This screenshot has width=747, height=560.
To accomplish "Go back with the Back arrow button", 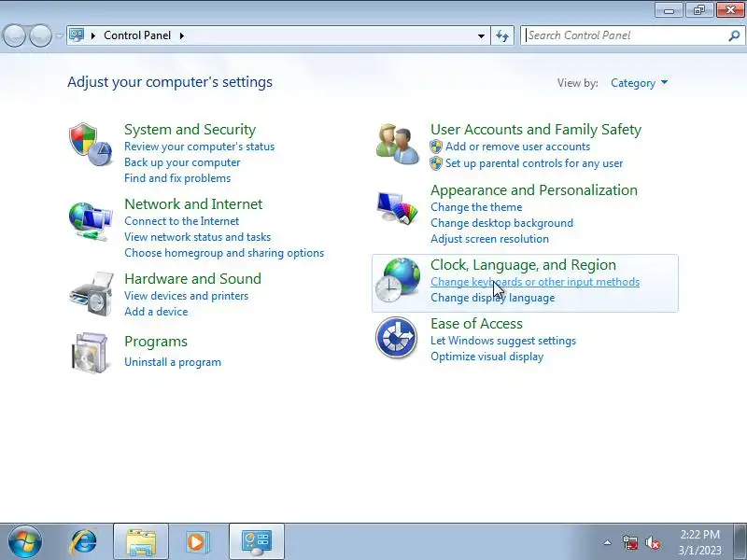I will click(x=14, y=35).
